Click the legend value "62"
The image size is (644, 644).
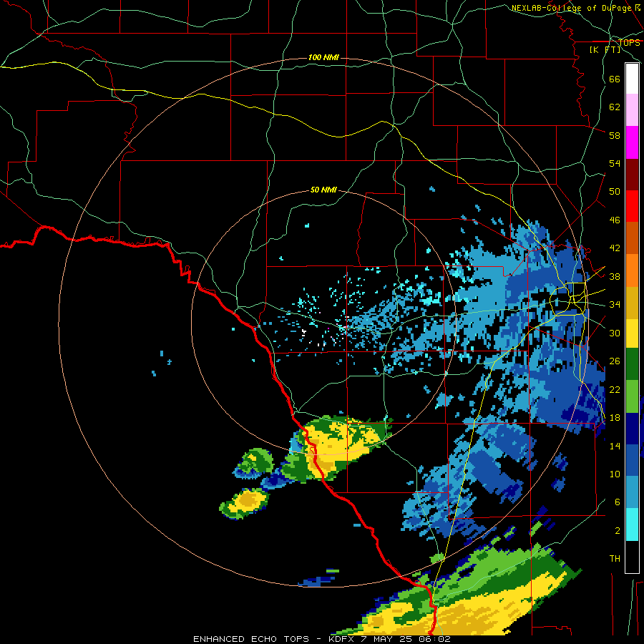[615, 107]
